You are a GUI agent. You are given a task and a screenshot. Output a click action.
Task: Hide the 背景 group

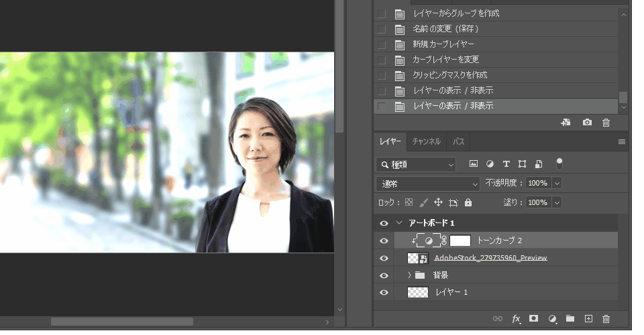(x=384, y=275)
